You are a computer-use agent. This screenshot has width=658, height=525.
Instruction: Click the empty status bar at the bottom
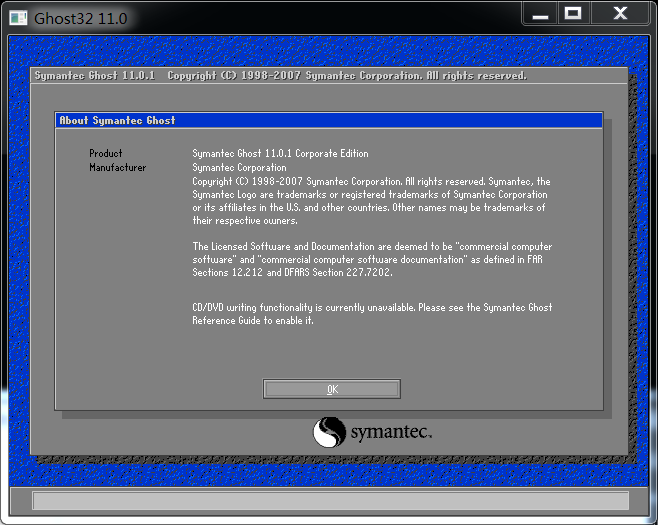click(329, 500)
